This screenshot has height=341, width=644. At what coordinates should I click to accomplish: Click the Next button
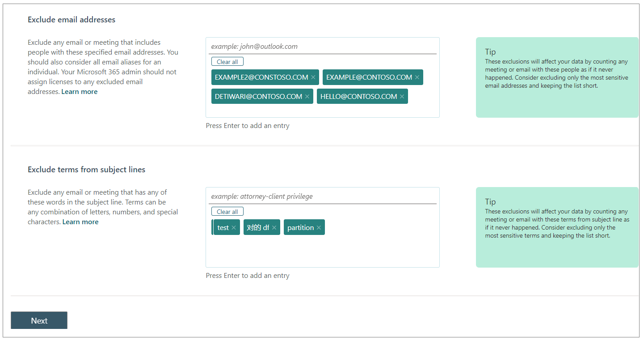(39, 320)
